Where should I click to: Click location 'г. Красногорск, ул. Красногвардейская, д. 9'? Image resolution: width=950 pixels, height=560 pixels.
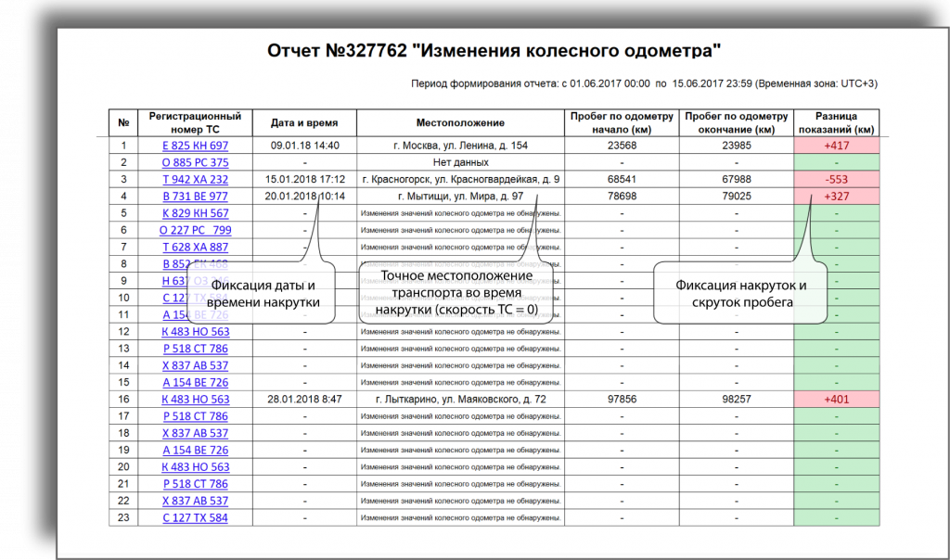[x=460, y=179]
